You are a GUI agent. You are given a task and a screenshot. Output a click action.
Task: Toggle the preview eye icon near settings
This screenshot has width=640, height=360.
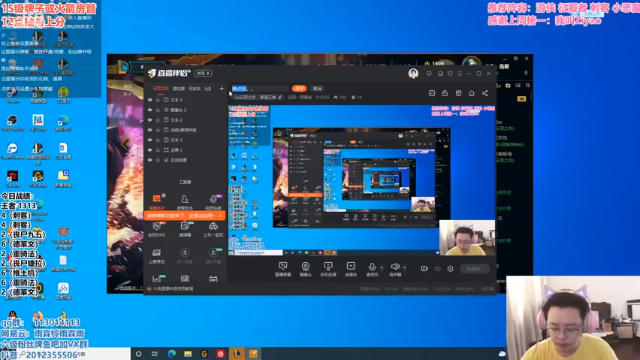click(438, 269)
